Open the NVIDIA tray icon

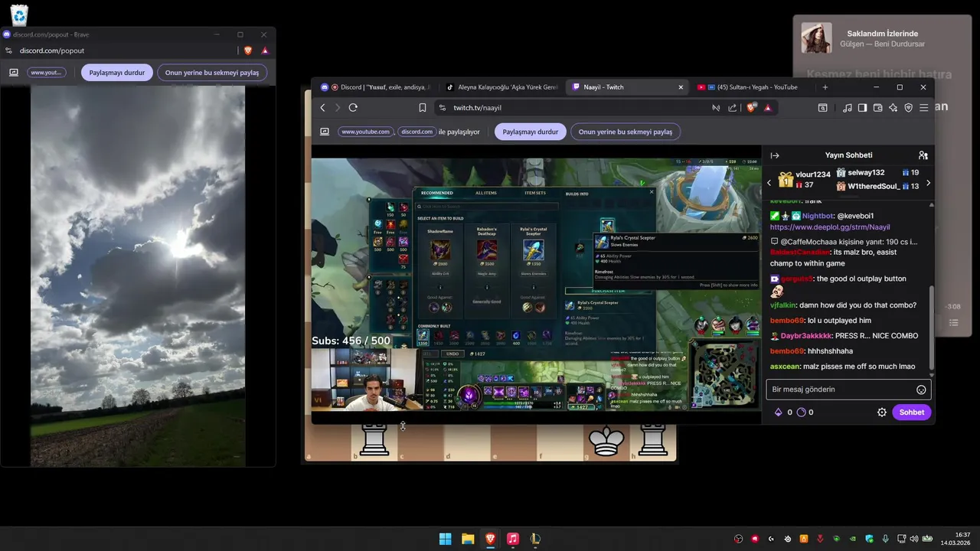point(854,539)
